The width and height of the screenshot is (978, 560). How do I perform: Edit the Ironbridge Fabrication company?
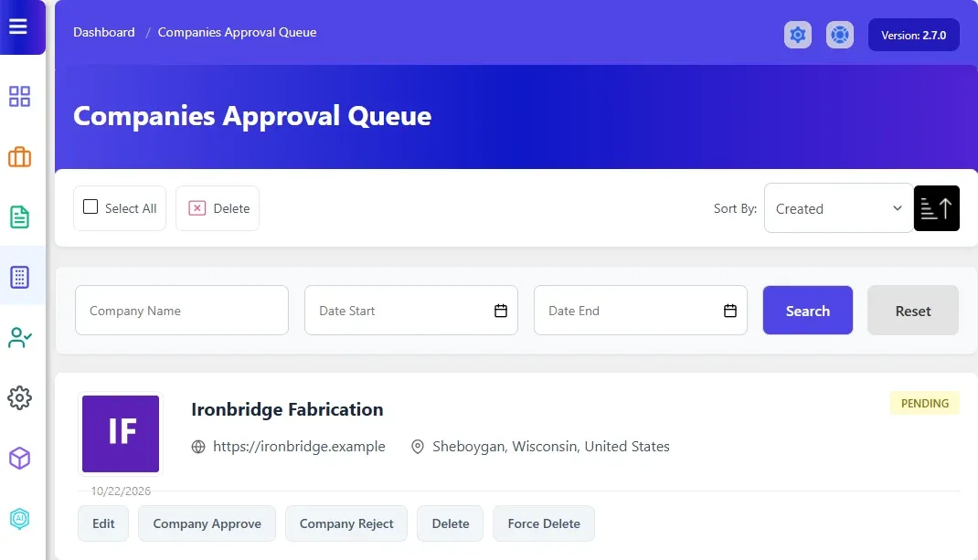103,523
